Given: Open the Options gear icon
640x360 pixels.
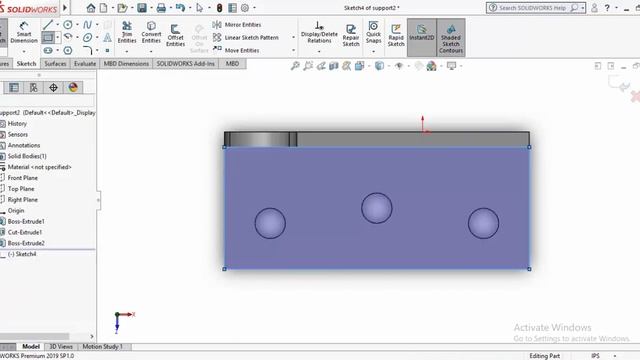Looking at the screenshot, I should pos(245,8).
